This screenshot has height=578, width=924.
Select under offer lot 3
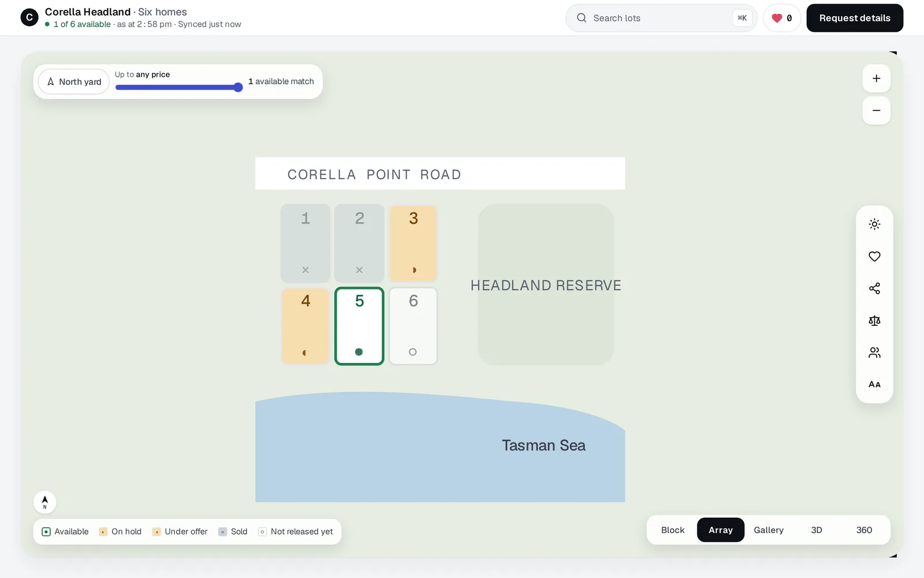pos(413,243)
